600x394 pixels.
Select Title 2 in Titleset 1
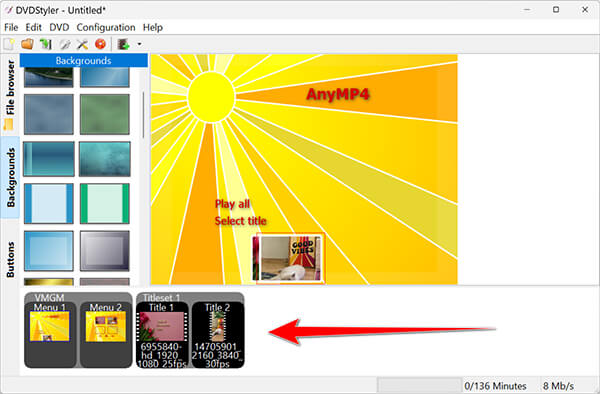(x=217, y=334)
